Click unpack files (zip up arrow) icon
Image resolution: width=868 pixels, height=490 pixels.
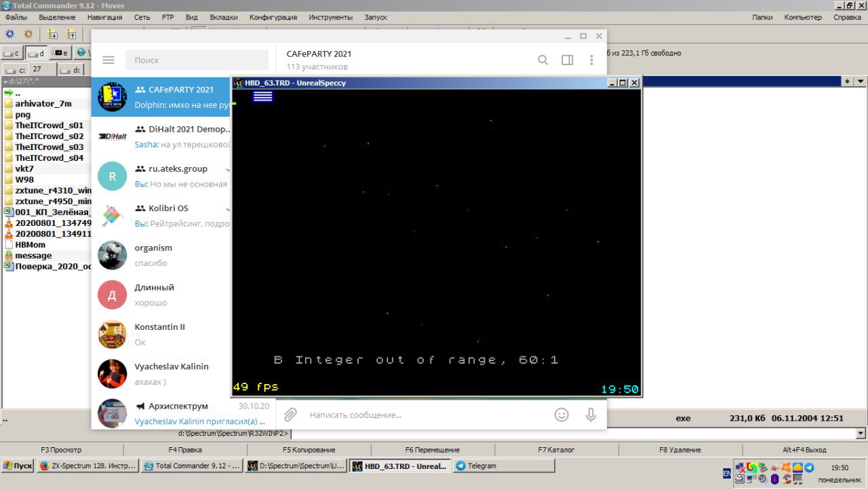[x=71, y=34]
